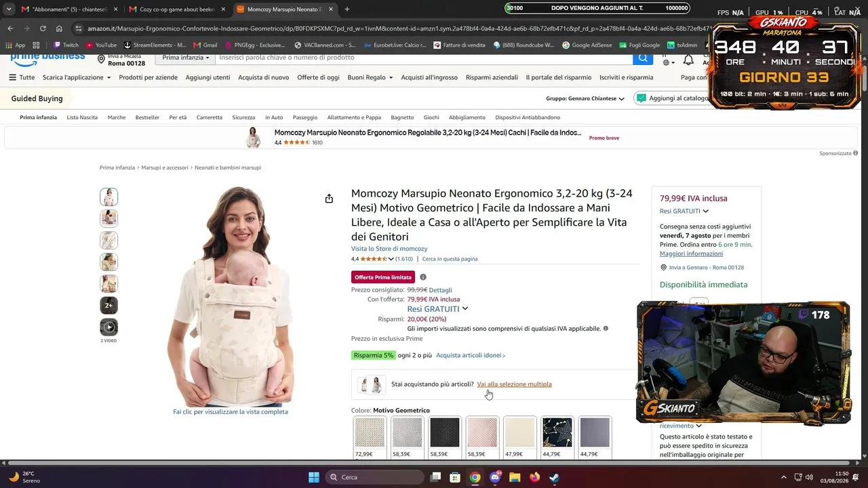Launch Microsoft Store from taskbar
This screenshot has height=488, width=868.
[456, 477]
